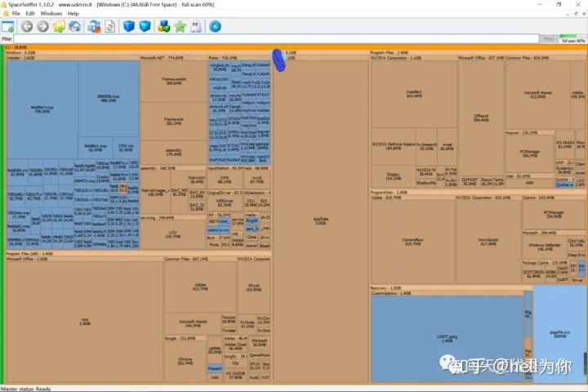Select the AppData 3.0GB block

coord(320,220)
